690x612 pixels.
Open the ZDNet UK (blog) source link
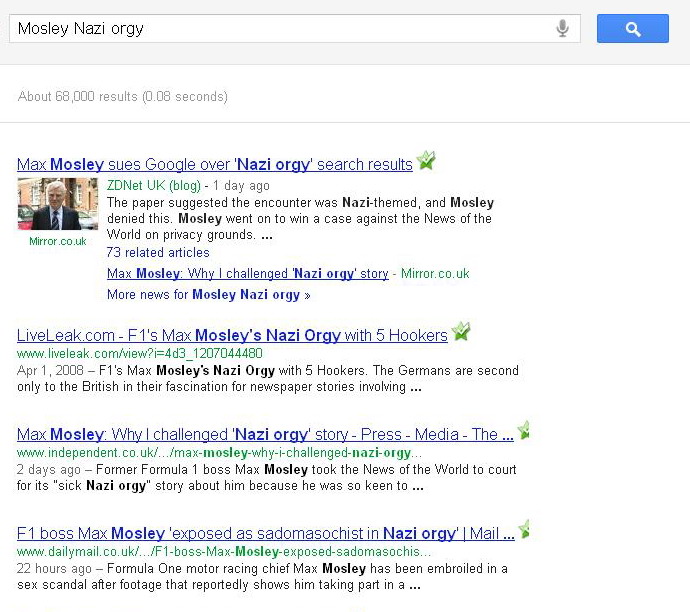[154, 186]
